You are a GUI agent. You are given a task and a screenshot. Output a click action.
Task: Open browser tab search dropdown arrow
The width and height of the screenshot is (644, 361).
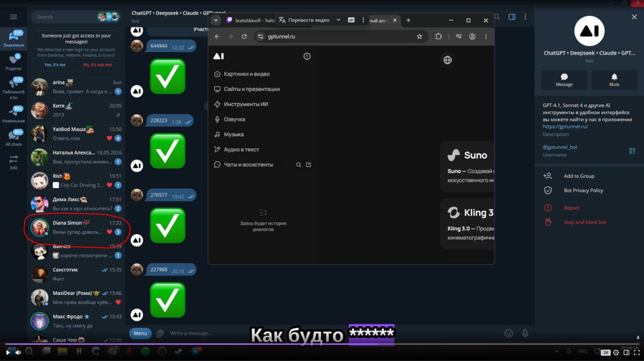coord(216,20)
